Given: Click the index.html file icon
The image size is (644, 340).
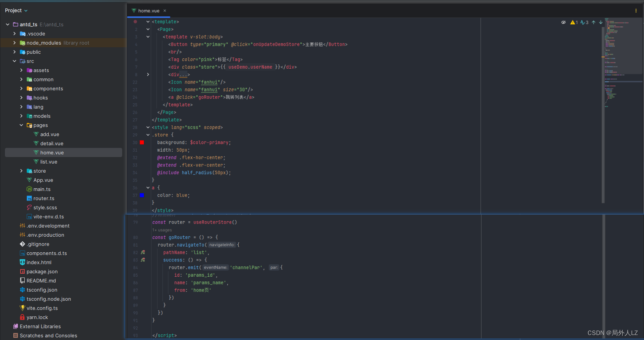Looking at the screenshot, I should pos(22,262).
